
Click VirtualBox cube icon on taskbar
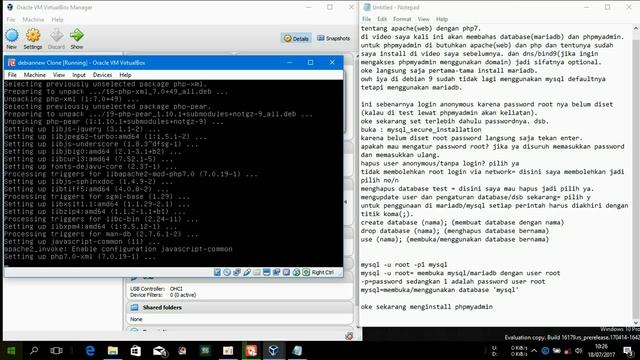pyautogui.click(x=274, y=351)
